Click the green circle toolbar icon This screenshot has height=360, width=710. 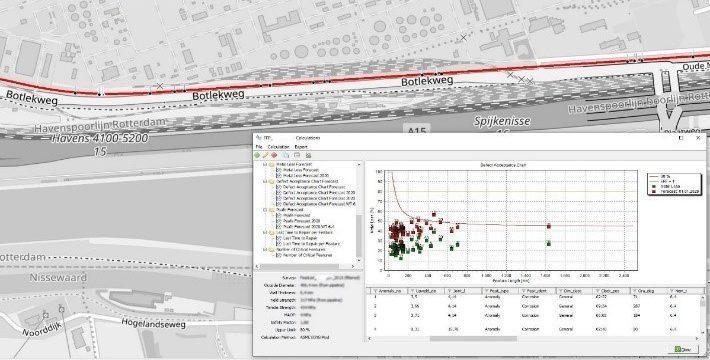[257, 155]
